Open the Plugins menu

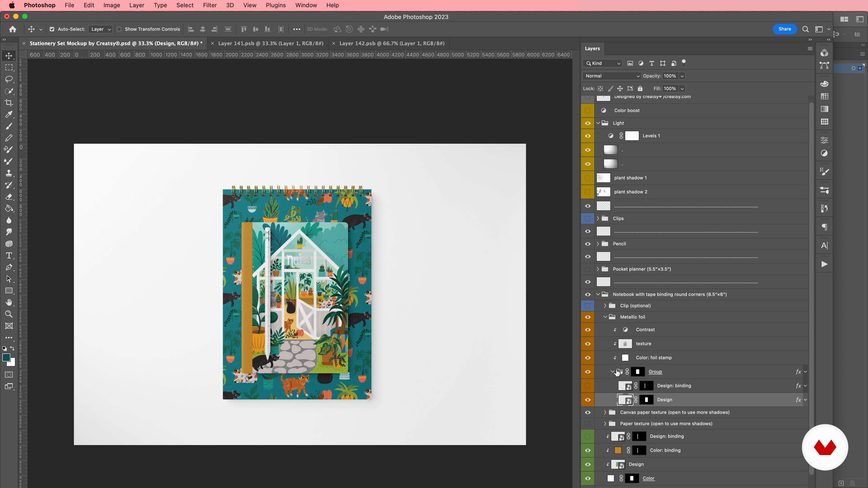tap(276, 5)
